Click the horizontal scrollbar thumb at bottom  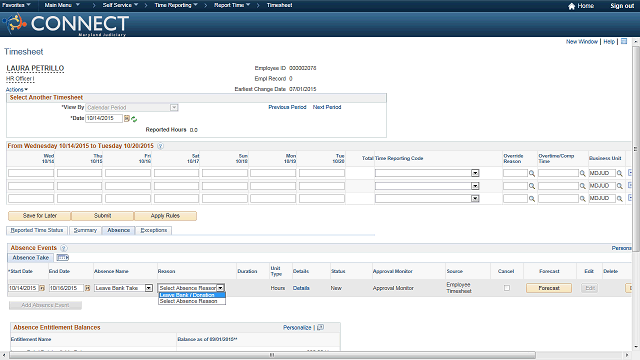click(x=272, y=355)
